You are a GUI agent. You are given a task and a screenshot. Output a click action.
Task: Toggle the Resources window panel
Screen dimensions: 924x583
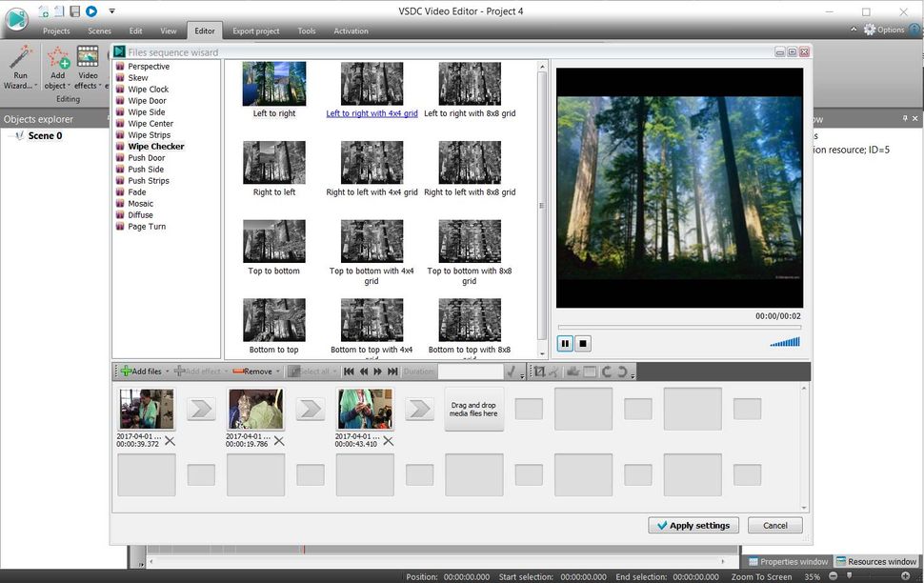(x=875, y=561)
